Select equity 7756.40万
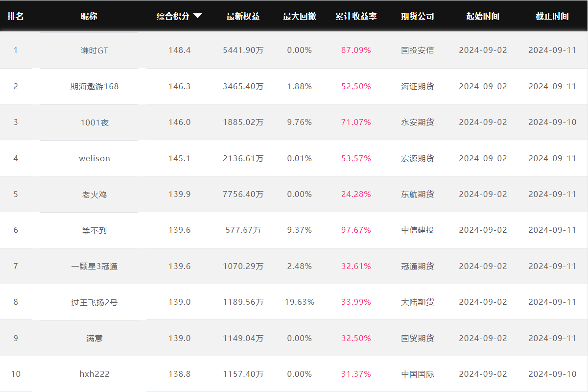 (x=243, y=194)
